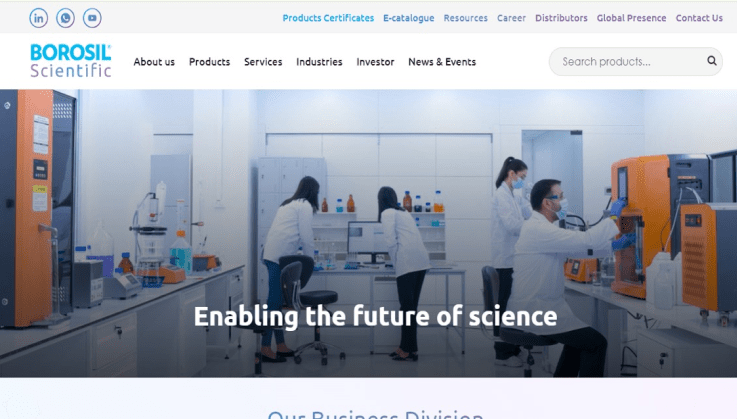
Task: Click inside the Search products field
Action: pyautogui.click(x=630, y=62)
